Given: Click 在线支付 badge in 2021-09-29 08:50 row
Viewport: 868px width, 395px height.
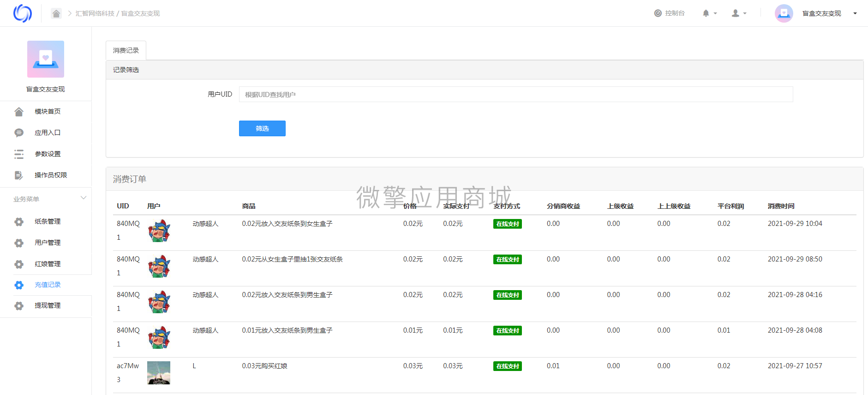Looking at the screenshot, I should (508, 260).
